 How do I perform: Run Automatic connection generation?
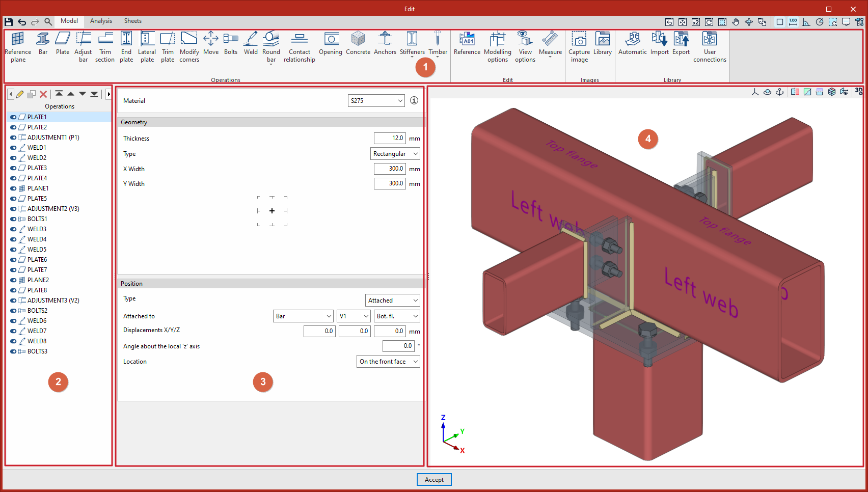pyautogui.click(x=633, y=43)
